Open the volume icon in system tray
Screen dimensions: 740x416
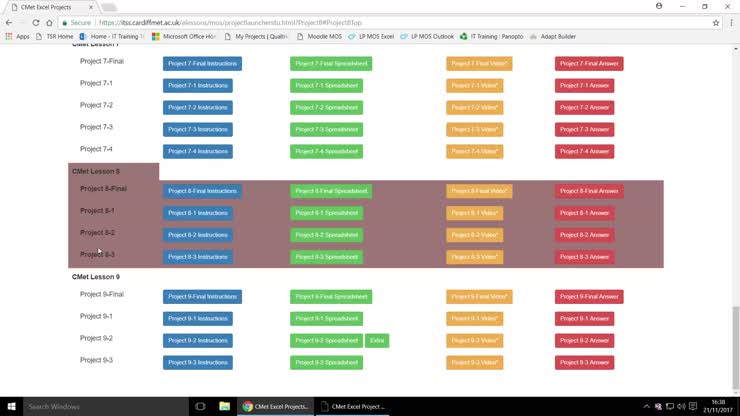[681, 407]
